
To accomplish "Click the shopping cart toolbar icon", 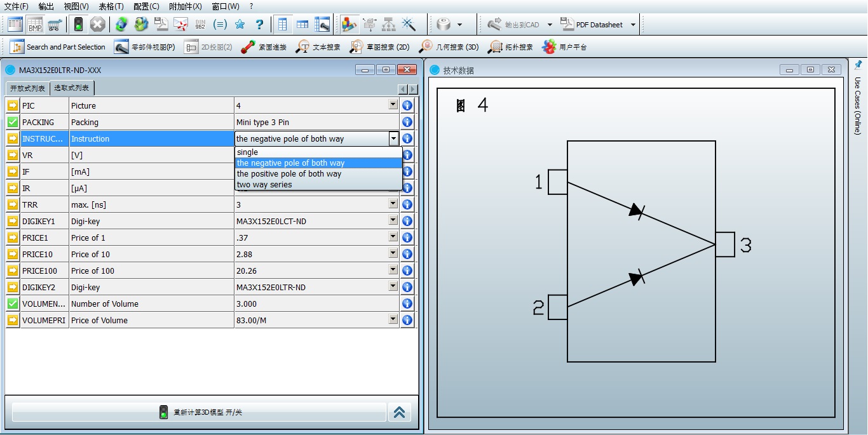I will click(55, 25).
